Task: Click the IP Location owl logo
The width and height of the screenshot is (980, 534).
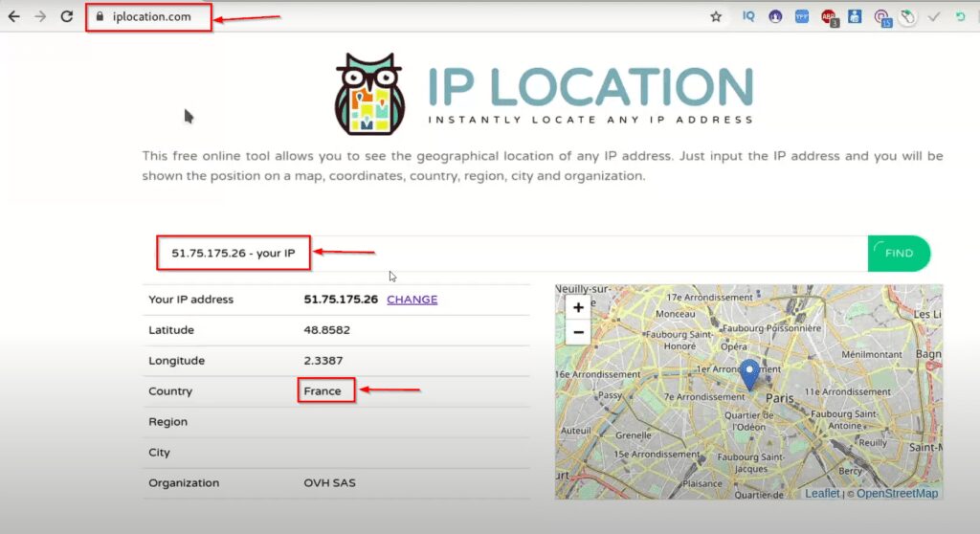Action: click(370, 95)
